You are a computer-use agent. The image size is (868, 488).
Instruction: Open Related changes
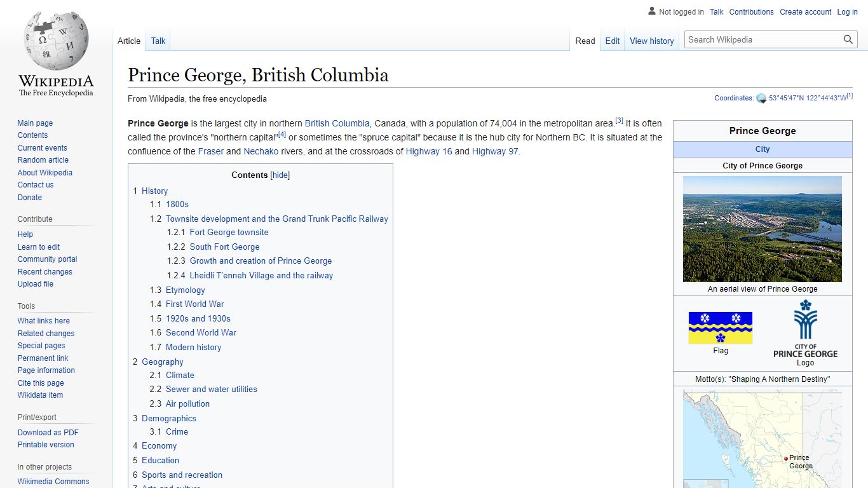pos(46,334)
